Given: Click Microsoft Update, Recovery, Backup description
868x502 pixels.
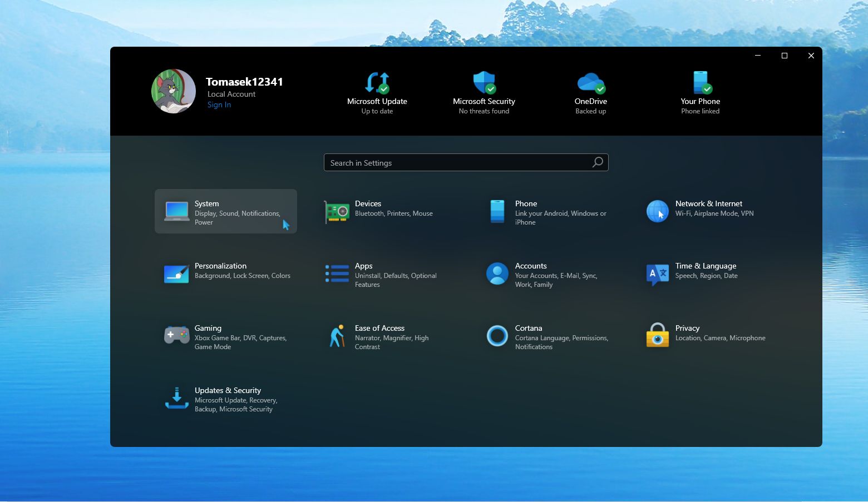Looking at the screenshot, I should pos(236,405).
